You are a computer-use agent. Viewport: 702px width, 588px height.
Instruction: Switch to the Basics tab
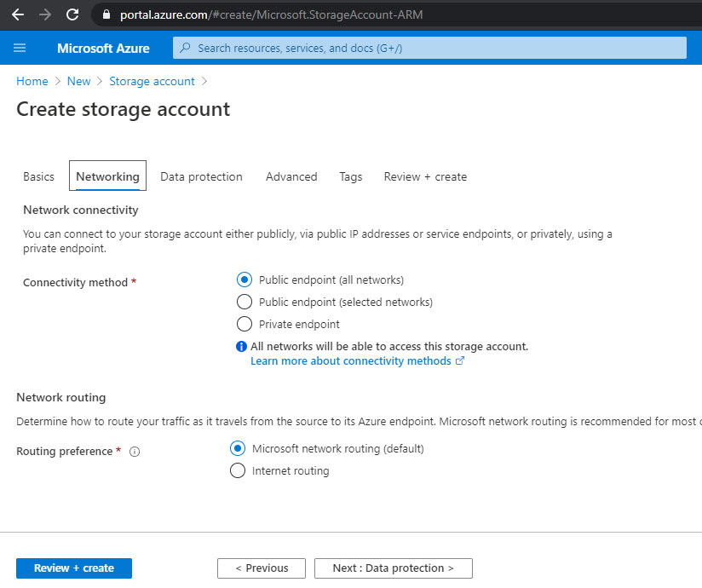[x=38, y=176]
